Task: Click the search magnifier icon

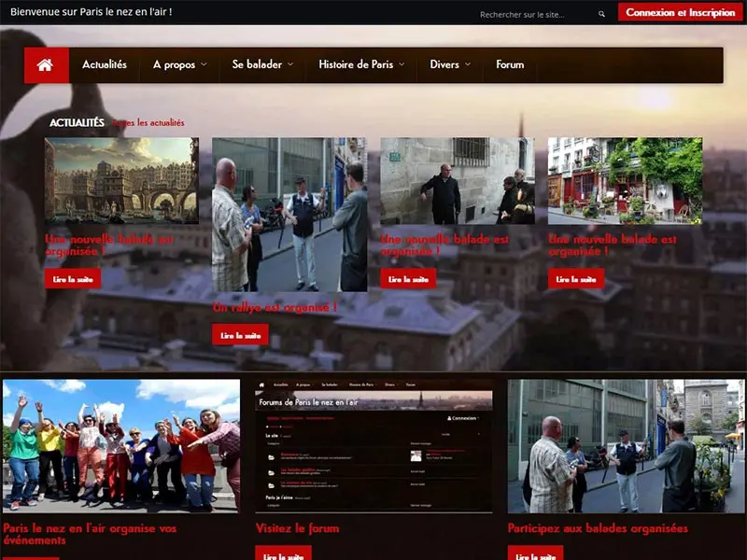Action: [601, 14]
